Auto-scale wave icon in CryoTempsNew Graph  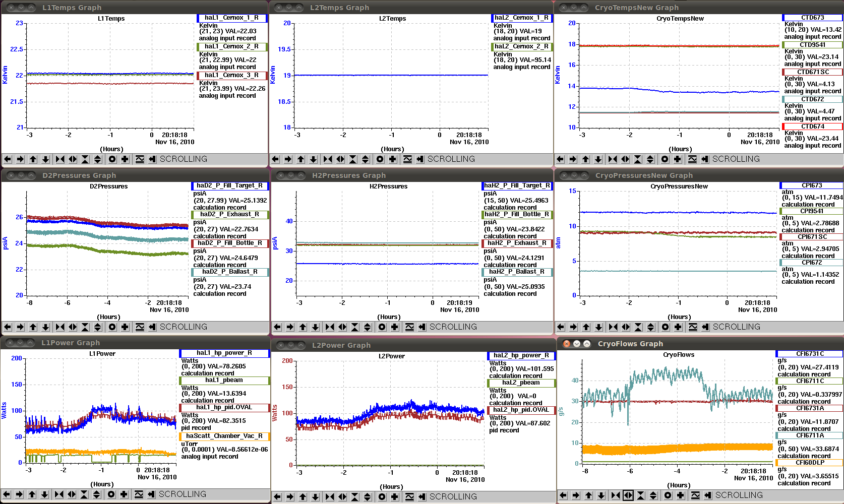(x=692, y=159)
